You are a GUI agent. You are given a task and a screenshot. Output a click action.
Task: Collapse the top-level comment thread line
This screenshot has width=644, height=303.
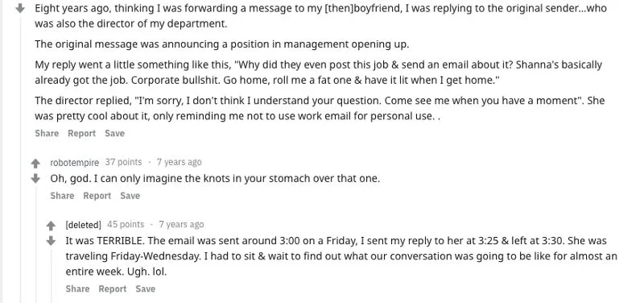coord(19,160)
